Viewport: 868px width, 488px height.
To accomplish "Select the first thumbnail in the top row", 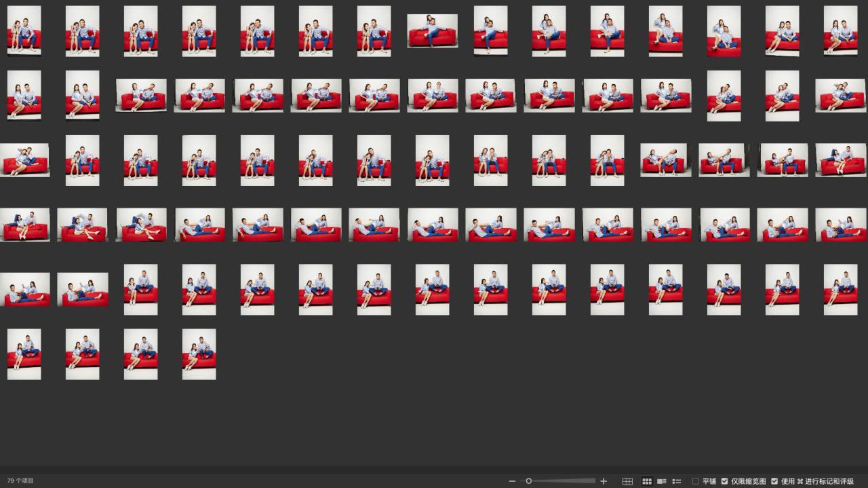I will pos(24,31).
